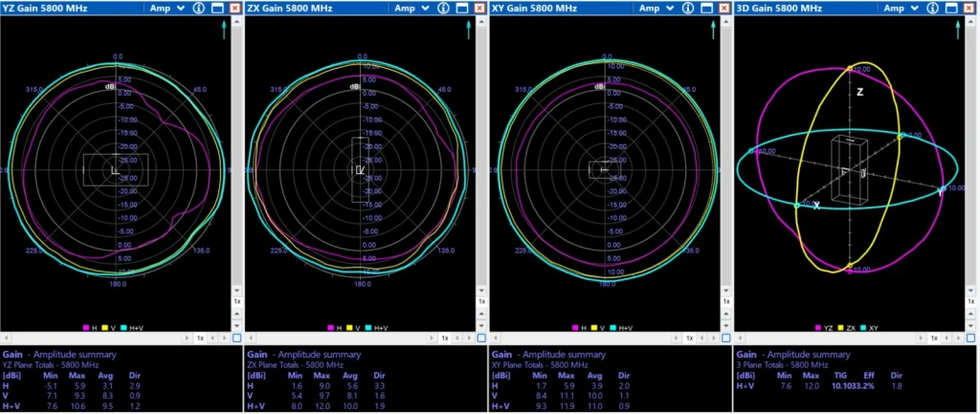Toggle V trace legend in YZ Gain plot

pyautogui.click(x=108, y=328)
